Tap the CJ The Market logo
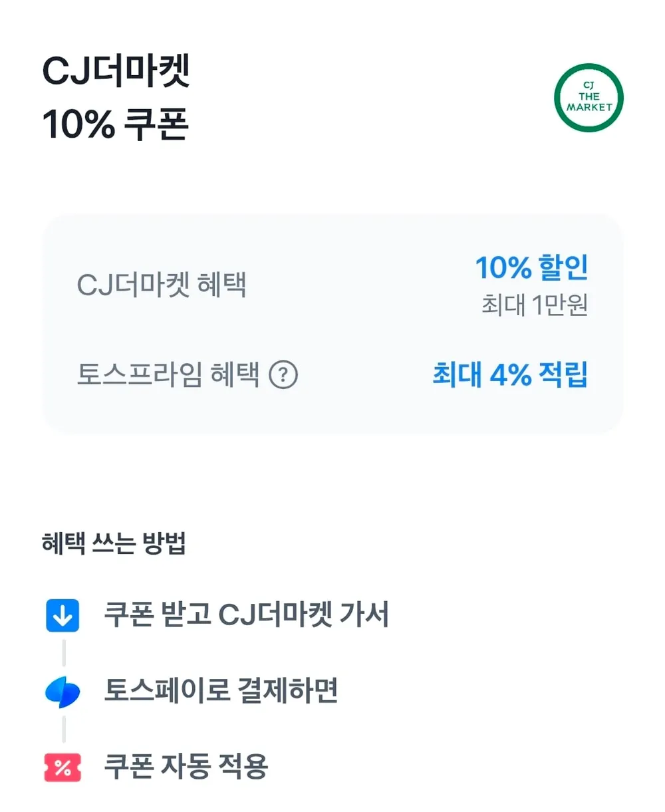The height and width of the screenshot is (812, 665). 589,98
